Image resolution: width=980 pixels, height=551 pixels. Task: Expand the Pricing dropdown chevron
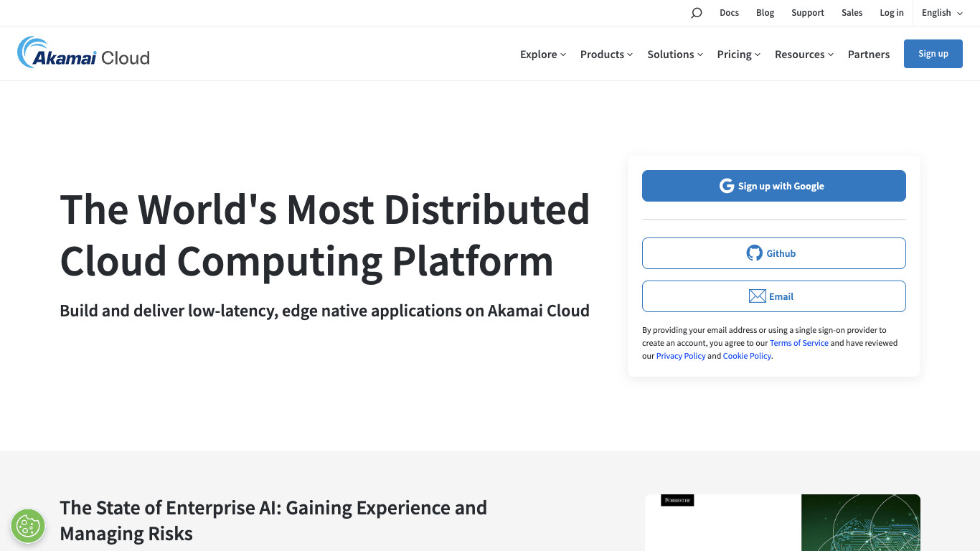coord(759,54)
